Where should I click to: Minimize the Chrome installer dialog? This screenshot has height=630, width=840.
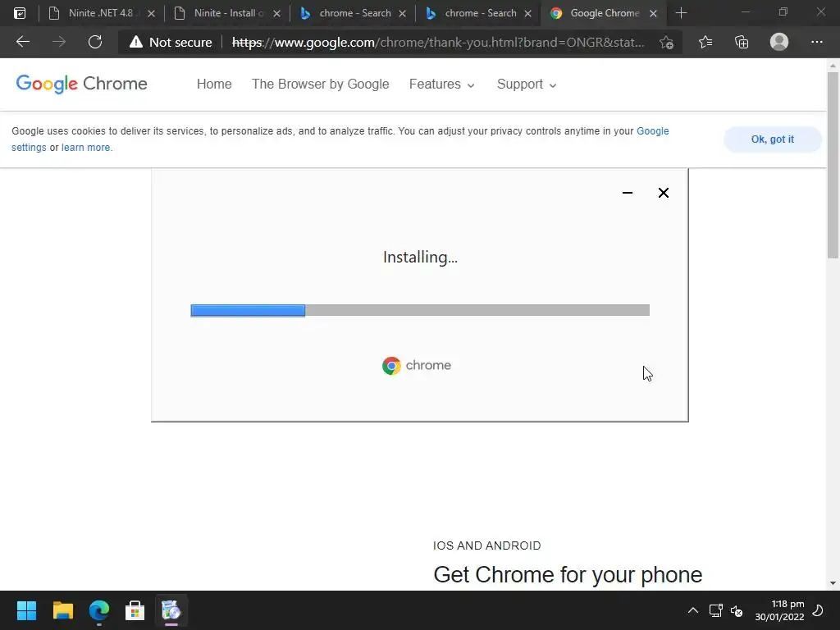(628, 193)
